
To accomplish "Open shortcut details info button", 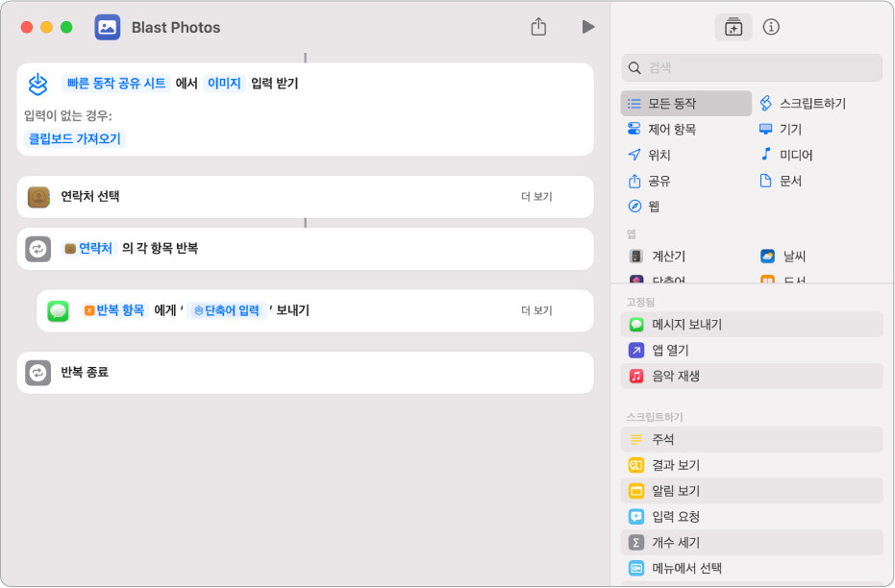I will coord(771,27).
